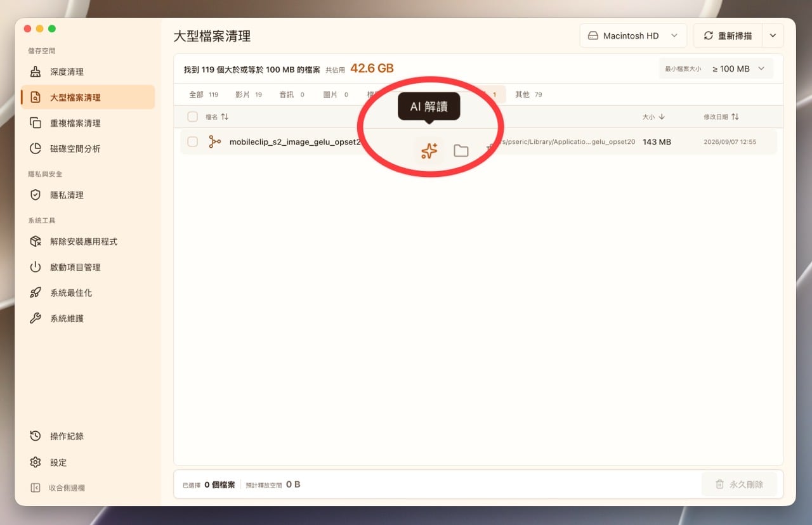The width and height of the screenshot is (812, 525).
Task: Click the folder icon in the mobileclip row
Action: [x=461, y=151]
